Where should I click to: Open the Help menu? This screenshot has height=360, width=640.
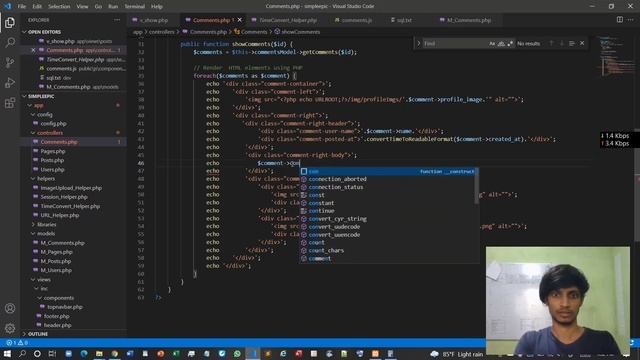[157, 6]
